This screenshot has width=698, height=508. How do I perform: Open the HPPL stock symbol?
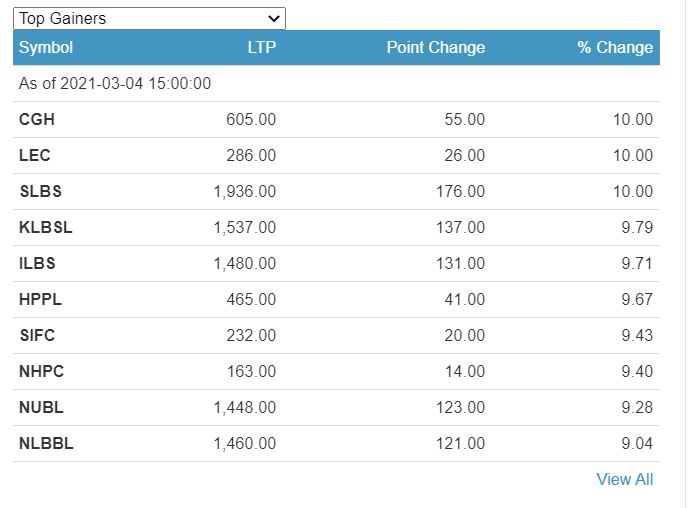click(40, 299)
